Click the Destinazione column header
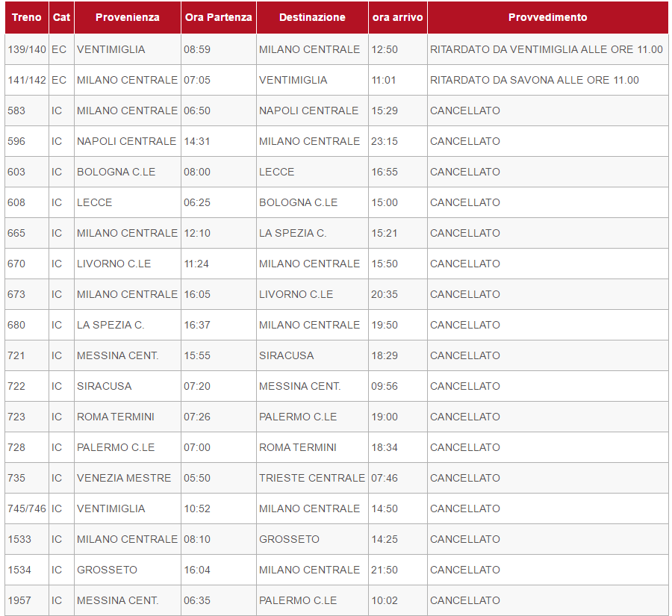This screenshot has height=616, width=672. coord(312,17)
